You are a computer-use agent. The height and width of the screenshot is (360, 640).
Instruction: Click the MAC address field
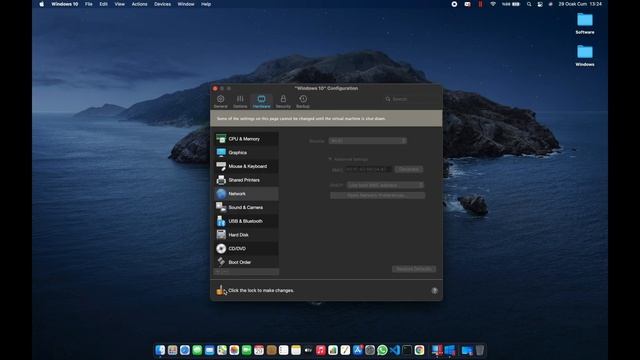coord(368,169)
